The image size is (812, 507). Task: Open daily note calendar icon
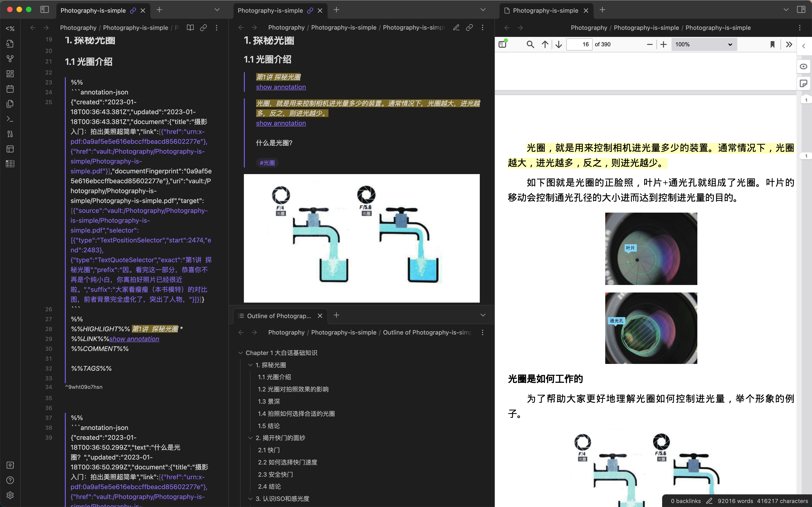click(10, 89)
